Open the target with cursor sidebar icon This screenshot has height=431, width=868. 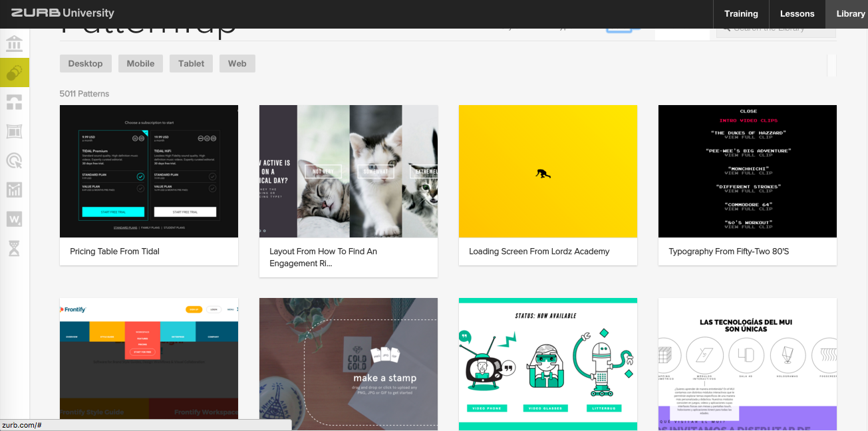point(14,160)
